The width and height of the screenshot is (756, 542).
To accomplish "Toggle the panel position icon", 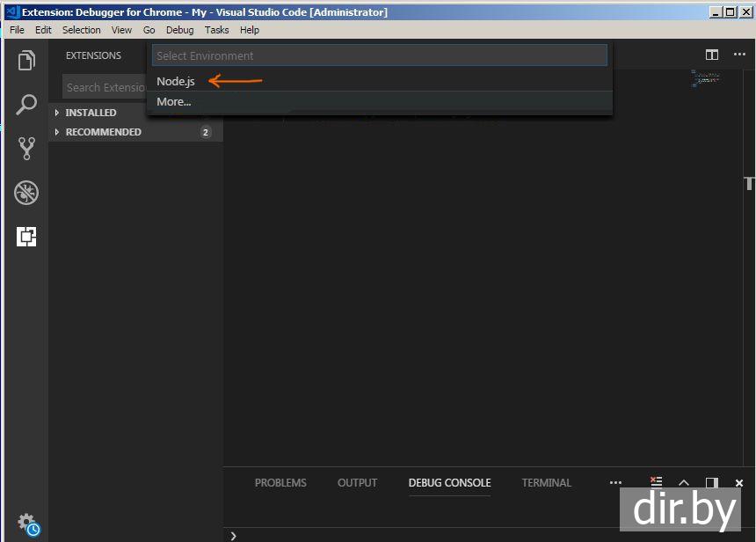I will tap(712, 483).
